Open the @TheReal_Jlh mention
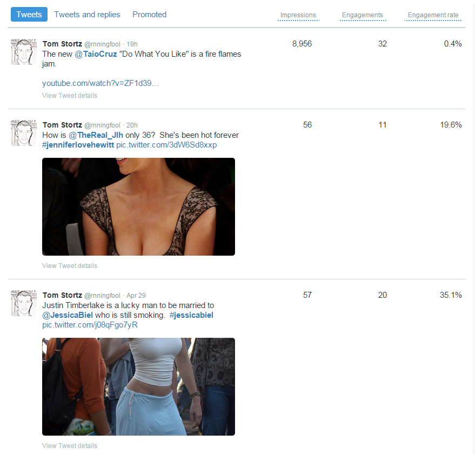Screen dimensions: 476x454 coord(96,135)
